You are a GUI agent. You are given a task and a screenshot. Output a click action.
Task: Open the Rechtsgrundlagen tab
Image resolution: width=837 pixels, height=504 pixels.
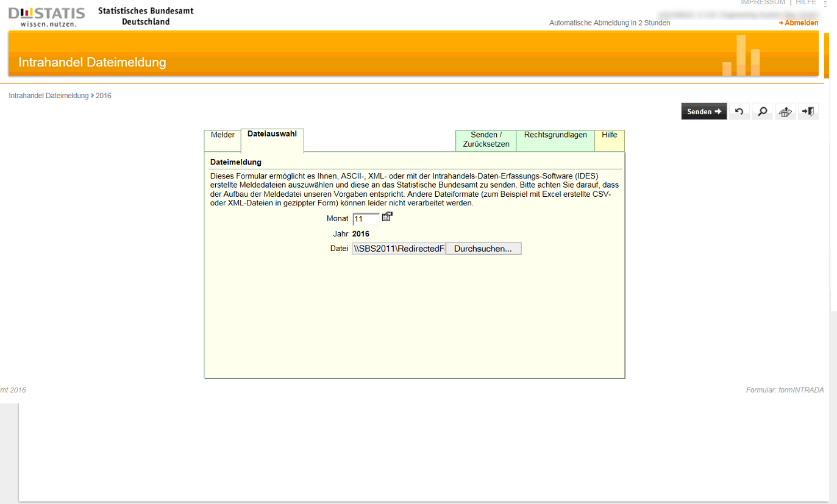pos(555,135)
